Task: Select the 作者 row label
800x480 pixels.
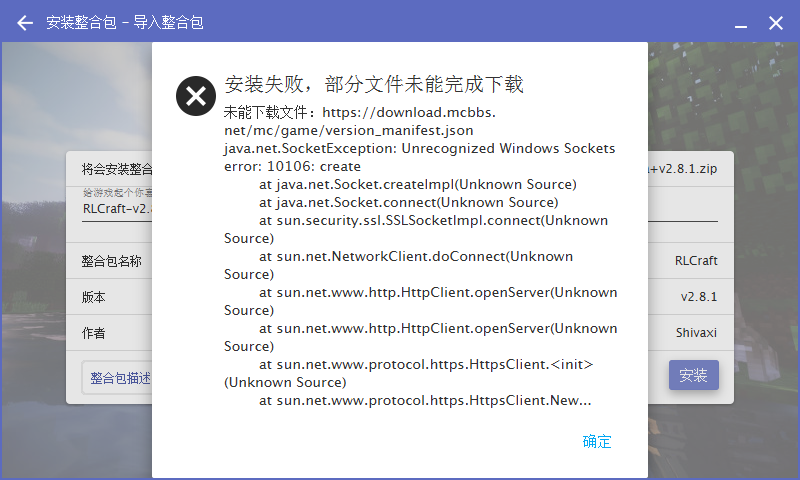Action: (x=94, y=333)
